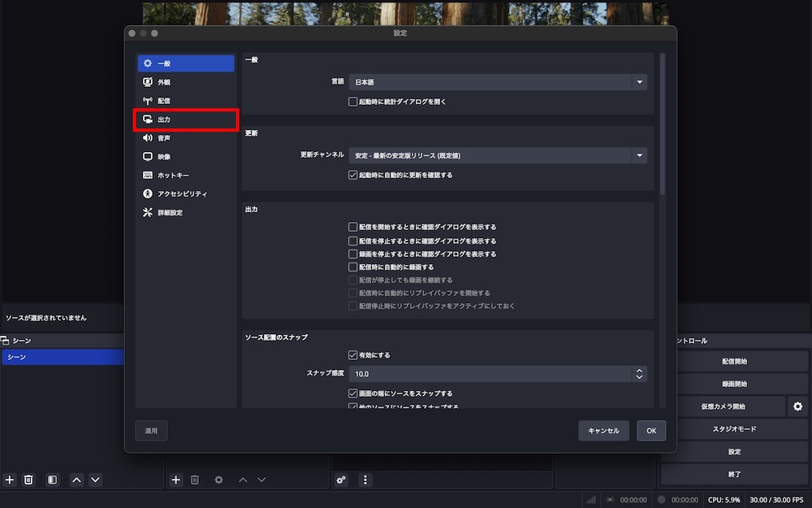This screenshot has height=508, width=812.
Task: Click the move-down arrow in the Sources dock toolbar
Action: [x=261, y=480]
